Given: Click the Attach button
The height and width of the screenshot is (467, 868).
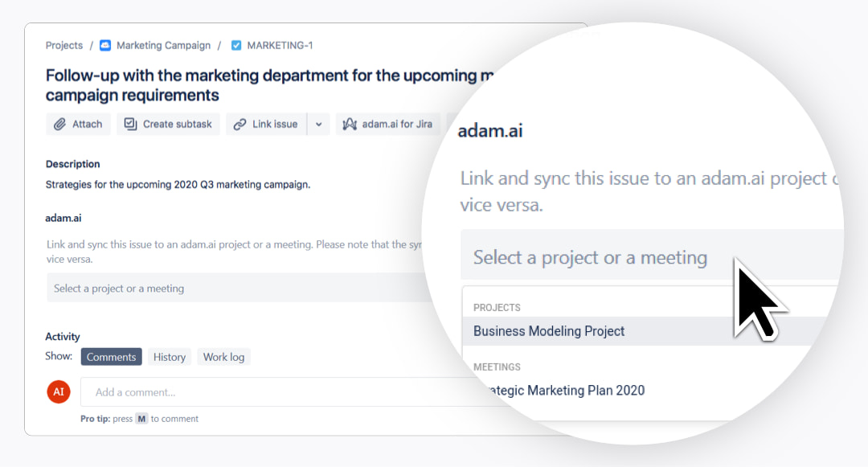Looking at the screenshot, I should point(78,124).
